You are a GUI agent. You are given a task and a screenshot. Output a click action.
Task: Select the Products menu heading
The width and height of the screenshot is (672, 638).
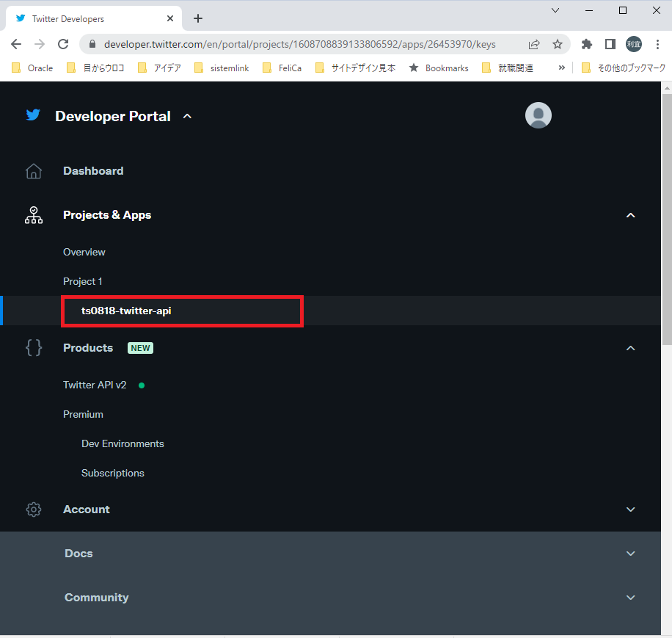(x=88, y=348)
